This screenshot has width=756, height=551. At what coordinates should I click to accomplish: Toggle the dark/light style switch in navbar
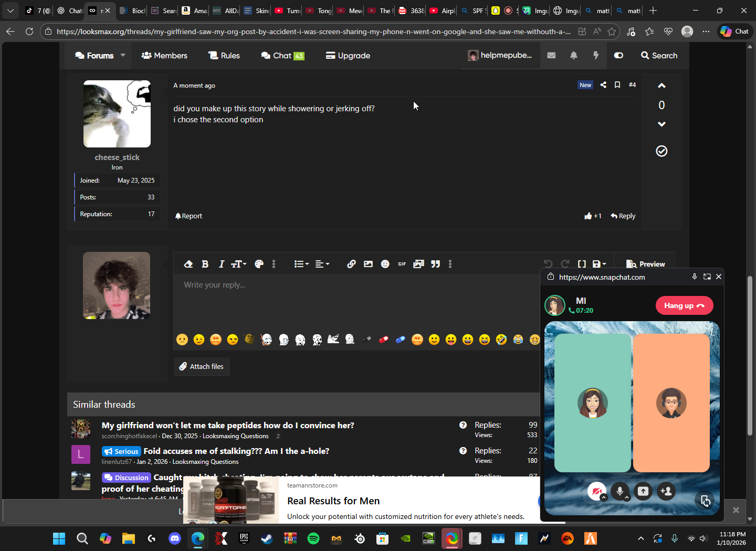pyautogui.click(x=618, y=55)
